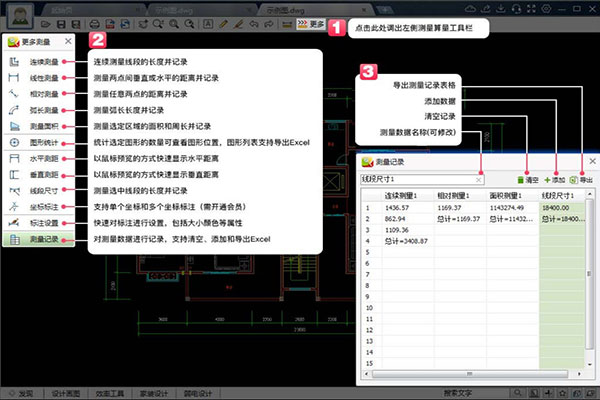Select cell 总计=3408.87
This screenshot has height=400, width=600.
tap(408, 241)
